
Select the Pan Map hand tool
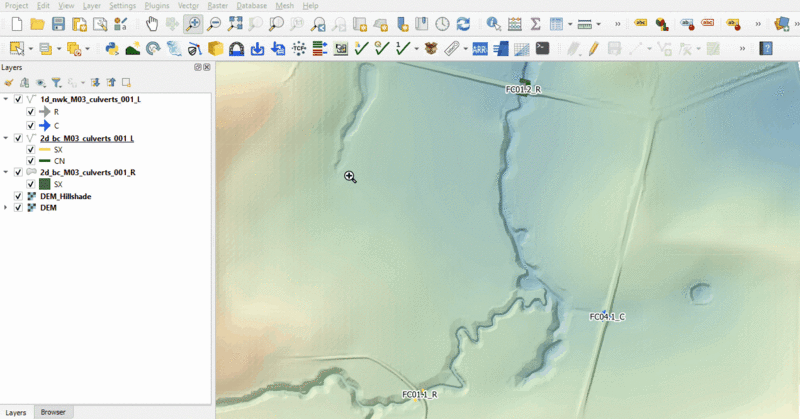151,23
